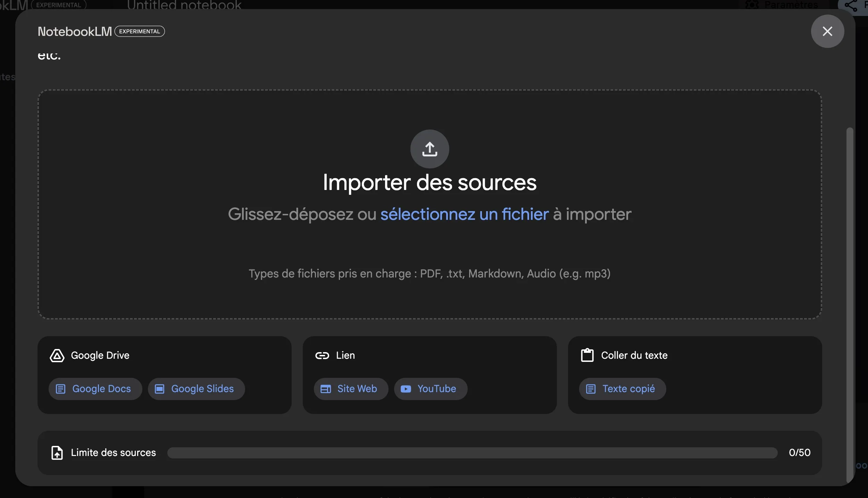Click the source limit progress bar
The height and width of the screenshot is (498, 868).
click(472, 453)
